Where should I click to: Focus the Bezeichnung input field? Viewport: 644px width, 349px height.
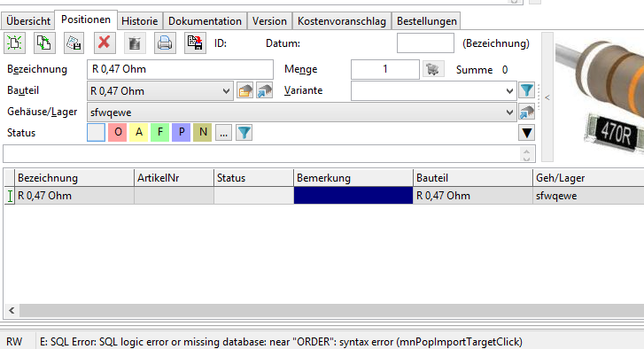[x=180, y=69]
